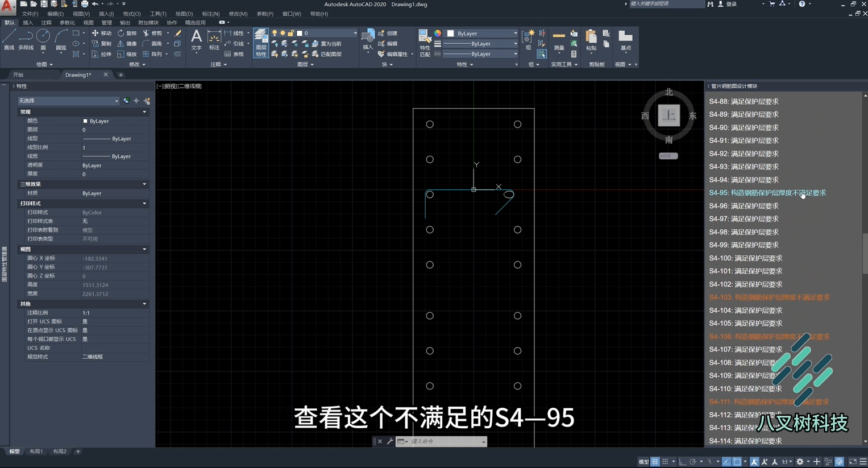Open Layer Properties (图层特性) manager
Image resolution: width=868 pixels, height=468 pixels.
coord(261,43)
